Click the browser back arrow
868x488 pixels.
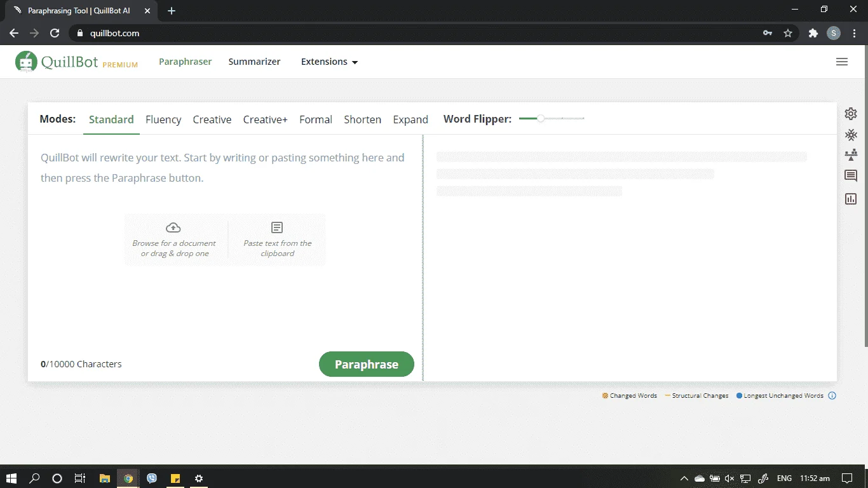click(14, 33)
